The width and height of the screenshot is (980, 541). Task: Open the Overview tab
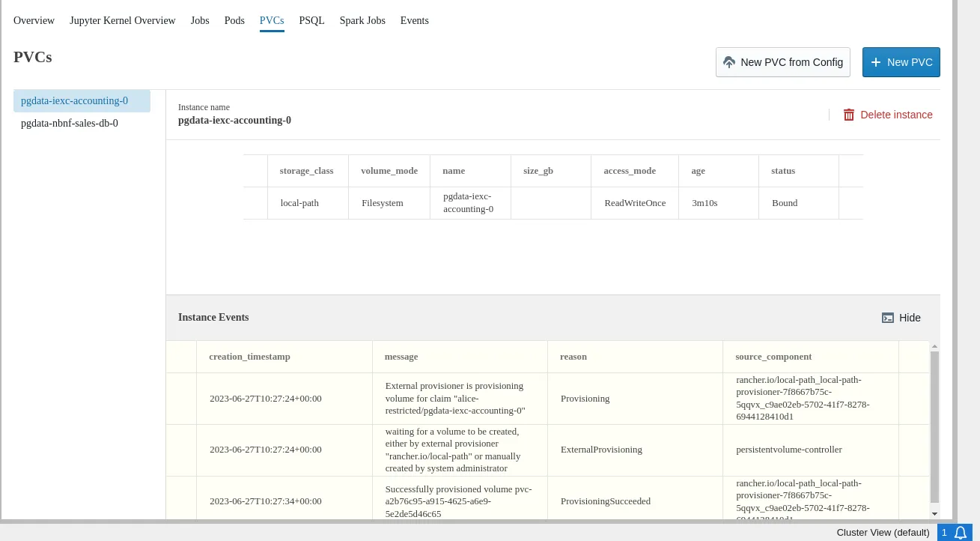(x=34, y=21)
